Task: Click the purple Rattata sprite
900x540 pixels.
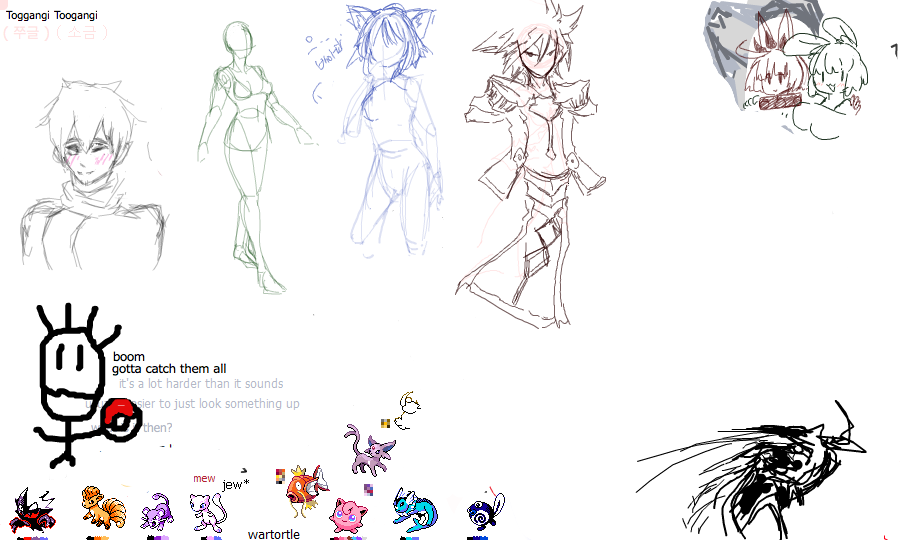Action: (157, 511)
